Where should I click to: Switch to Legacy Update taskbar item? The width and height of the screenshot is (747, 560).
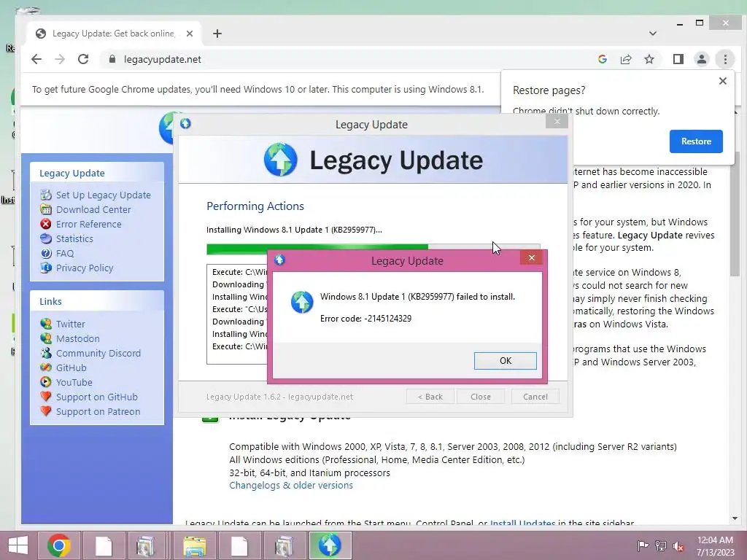pos(330,545)
